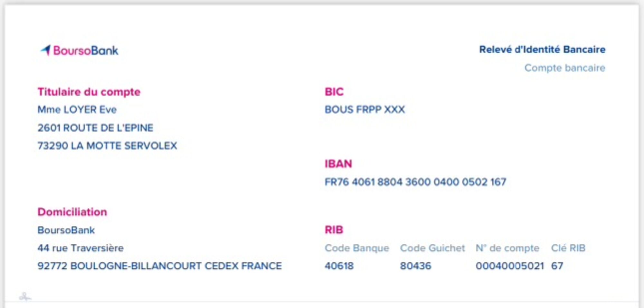
Task: Click the BIC section heading
Action: coord(334,92)
